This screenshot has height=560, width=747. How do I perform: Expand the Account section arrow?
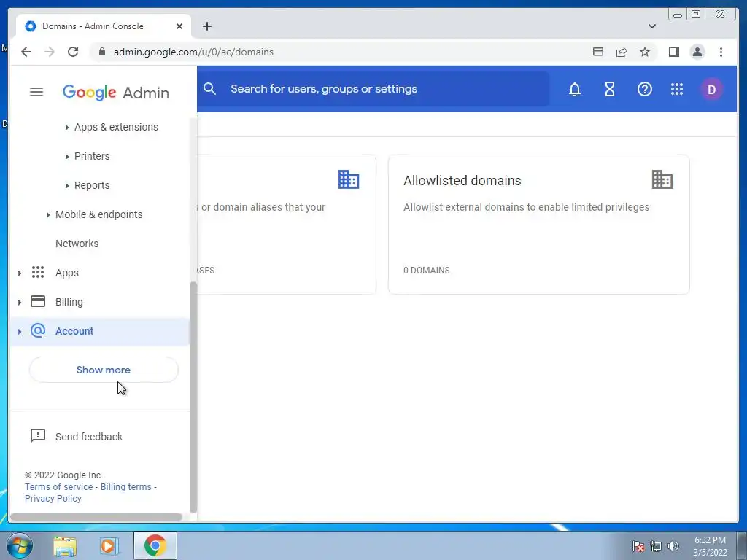[x=20, y=332]
